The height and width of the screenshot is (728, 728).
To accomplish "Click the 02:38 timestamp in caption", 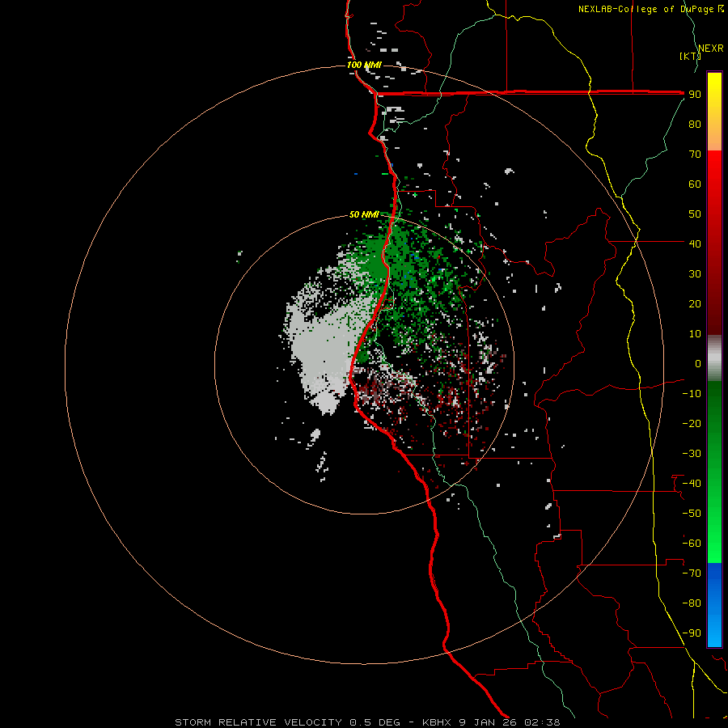I will click(542, 722).
